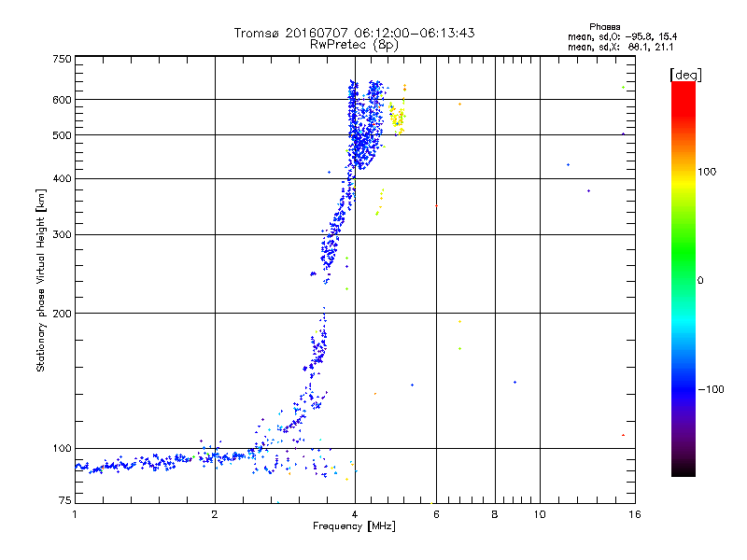
Task: Click the x-axis tick label "1"
Action: [x=75, y=514]
